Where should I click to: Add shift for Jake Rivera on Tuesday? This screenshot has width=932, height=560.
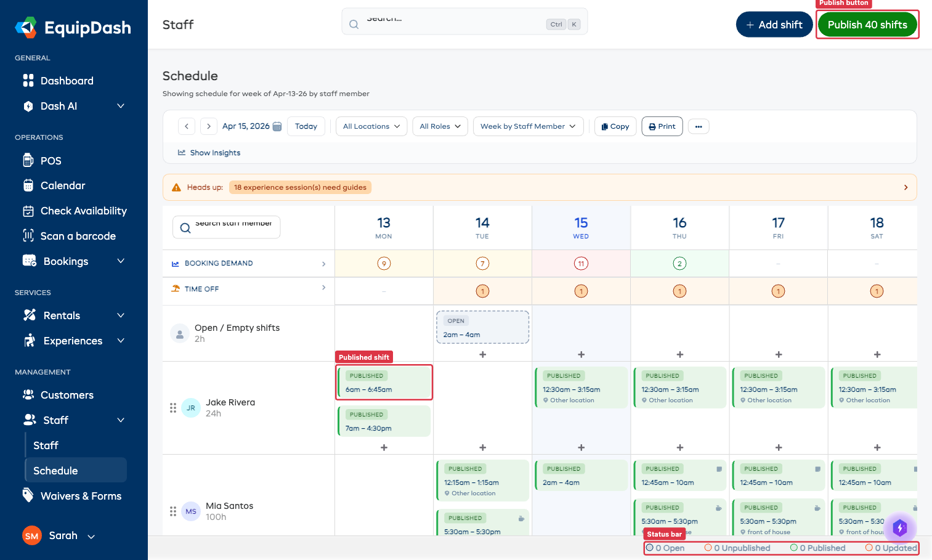(x=482, y=448)
